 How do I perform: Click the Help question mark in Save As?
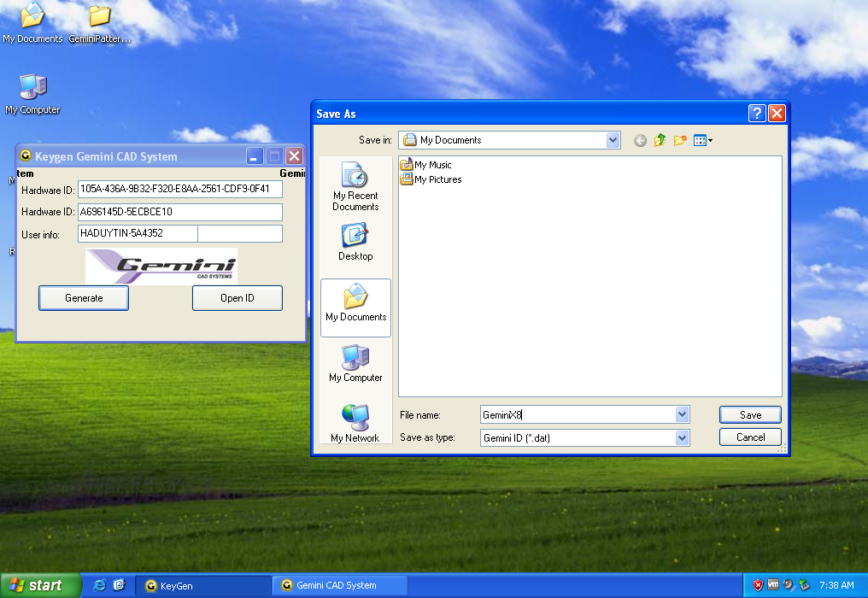[757, 113]
